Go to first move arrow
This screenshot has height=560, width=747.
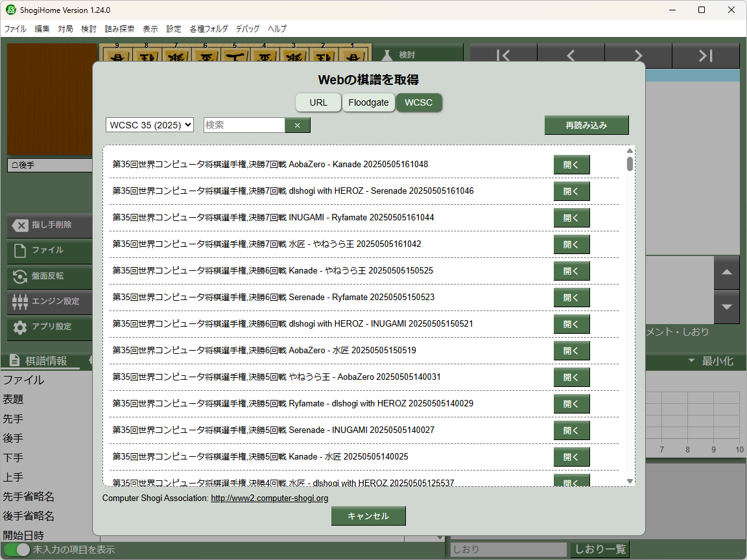[x=504, y=56]
